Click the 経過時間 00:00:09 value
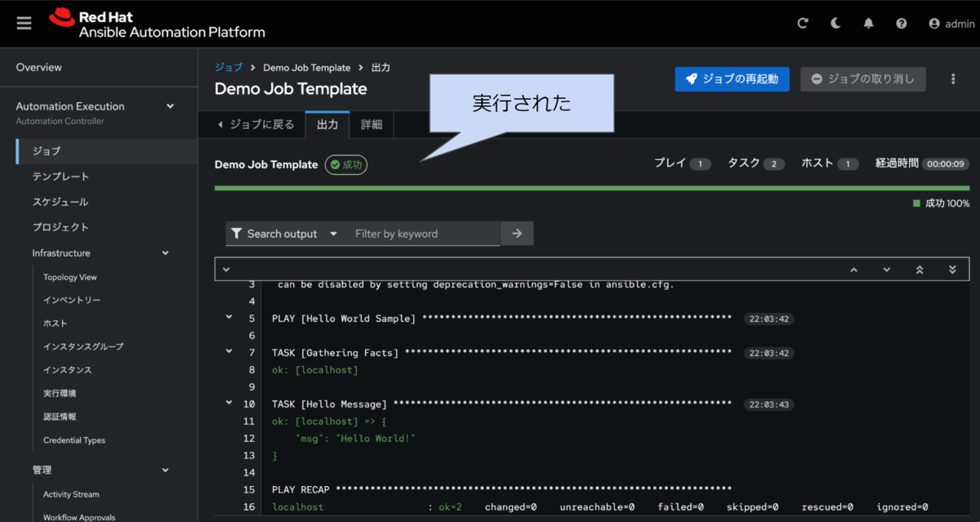 [x=946, y=164]
